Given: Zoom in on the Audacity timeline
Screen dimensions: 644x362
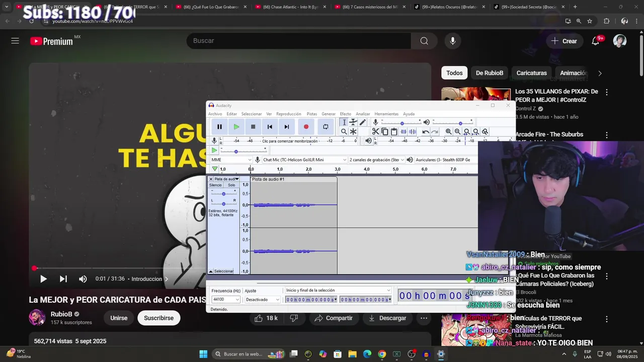Looking at the screenshot, I should click(x=448, y=132).
